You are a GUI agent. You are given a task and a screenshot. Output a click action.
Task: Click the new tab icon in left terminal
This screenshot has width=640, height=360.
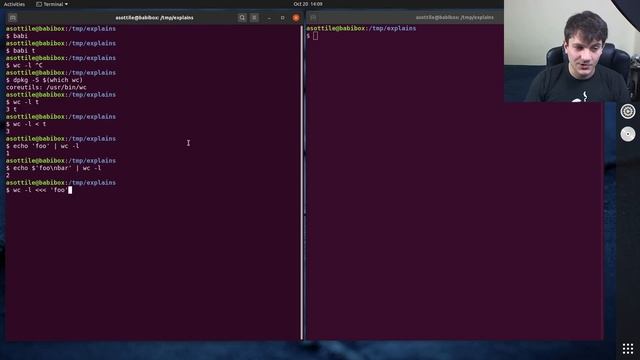[x=13, y=18]
